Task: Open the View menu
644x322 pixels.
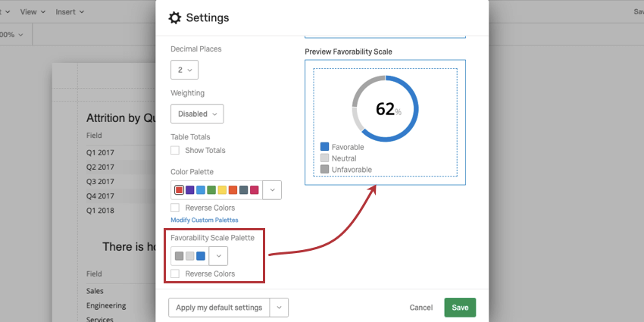Action: 33,12
